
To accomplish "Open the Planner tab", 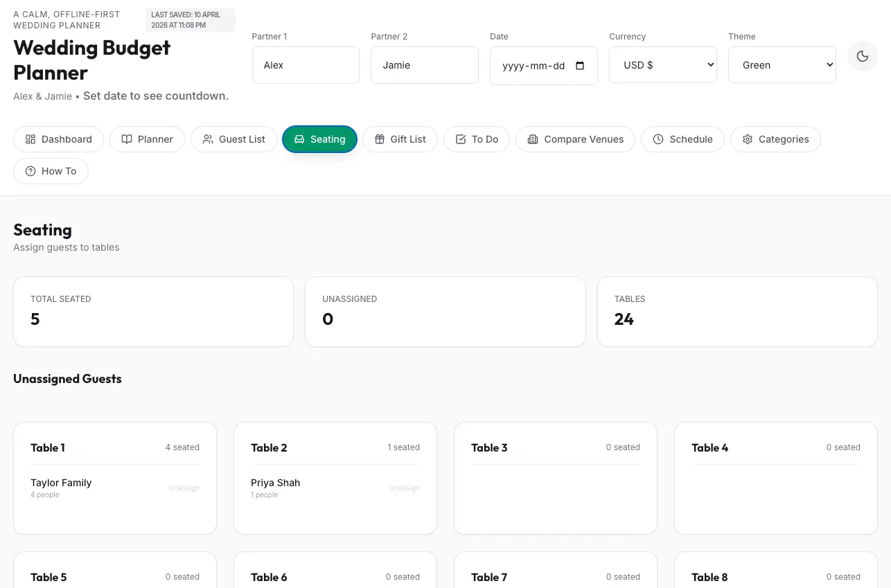I will point(147,139).
